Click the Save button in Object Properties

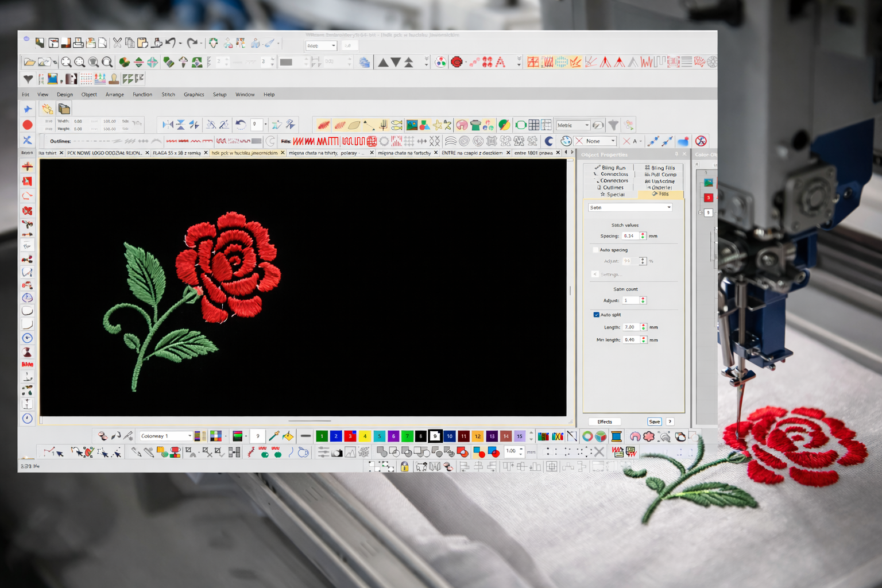(x=654, y=421)
